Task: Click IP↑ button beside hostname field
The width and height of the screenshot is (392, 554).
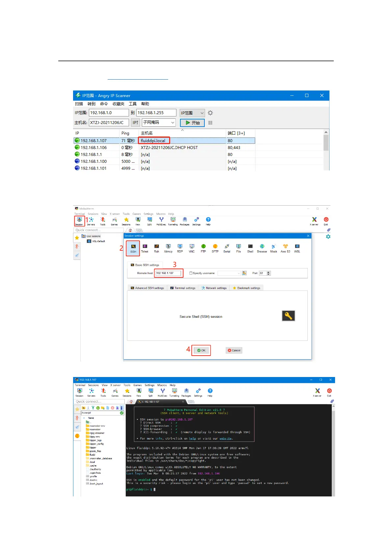Action: (135, 122)
